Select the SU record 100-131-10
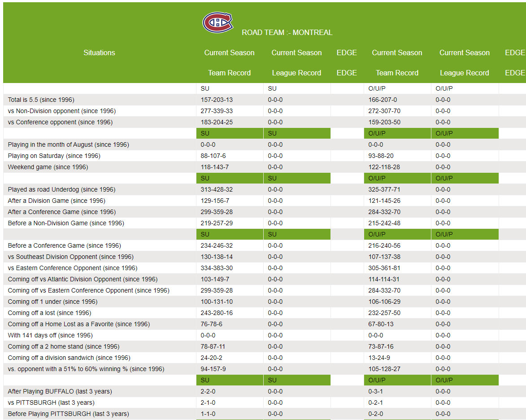 click(x=217, y=302)
